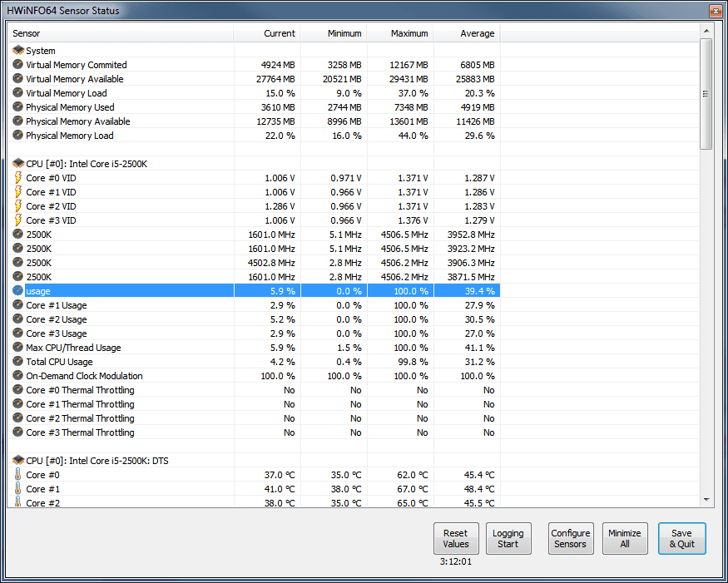Screen dimensions: 728x583
Task: Click the Core #3 Thermal Throttling gauge icon
Action: click(17, 432)
